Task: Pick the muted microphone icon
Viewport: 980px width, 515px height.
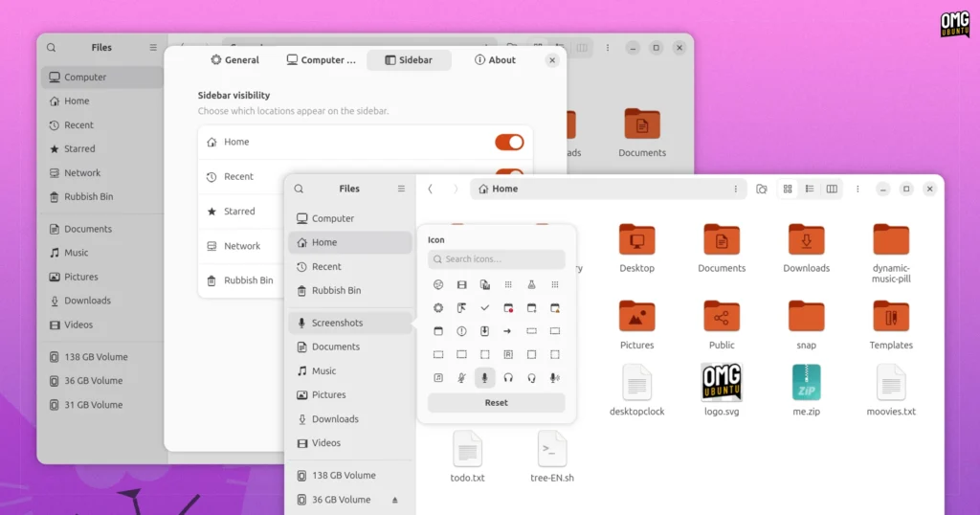Action: 461,377
